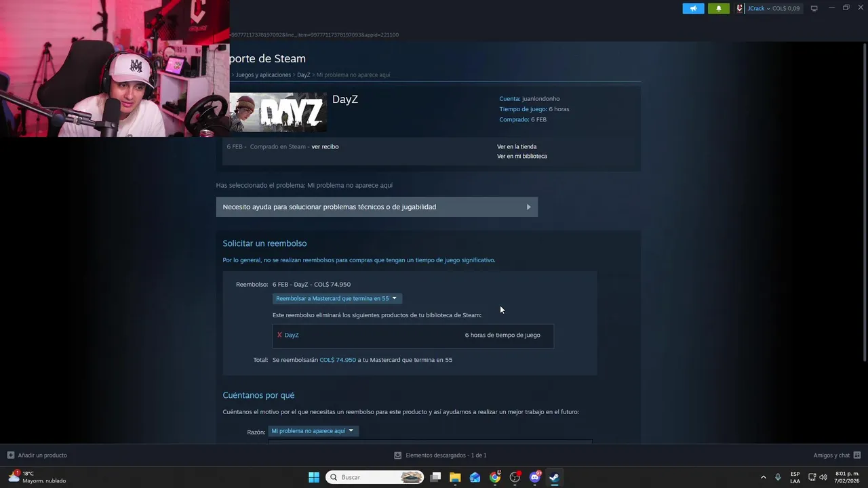Click the JCrack profile avatar
868x488 pixels.
pos(741,8)
